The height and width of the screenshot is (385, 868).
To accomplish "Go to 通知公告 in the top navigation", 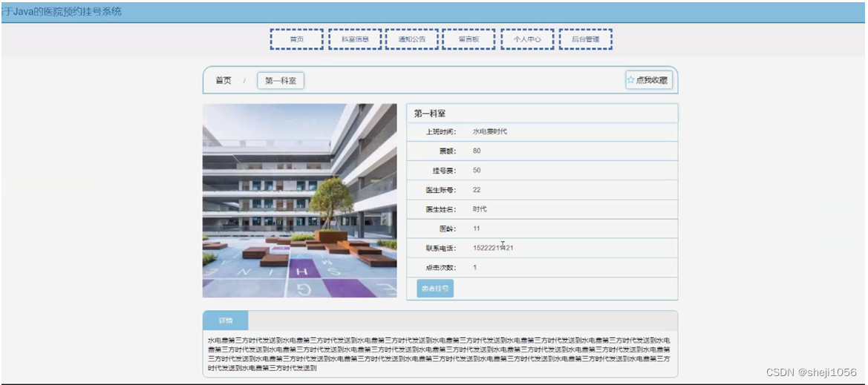I will point(412,39).
